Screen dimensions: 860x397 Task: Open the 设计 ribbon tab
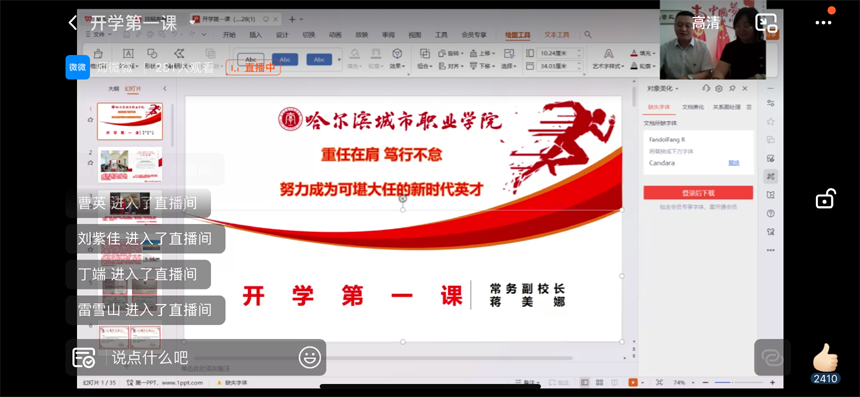[282, 35]
